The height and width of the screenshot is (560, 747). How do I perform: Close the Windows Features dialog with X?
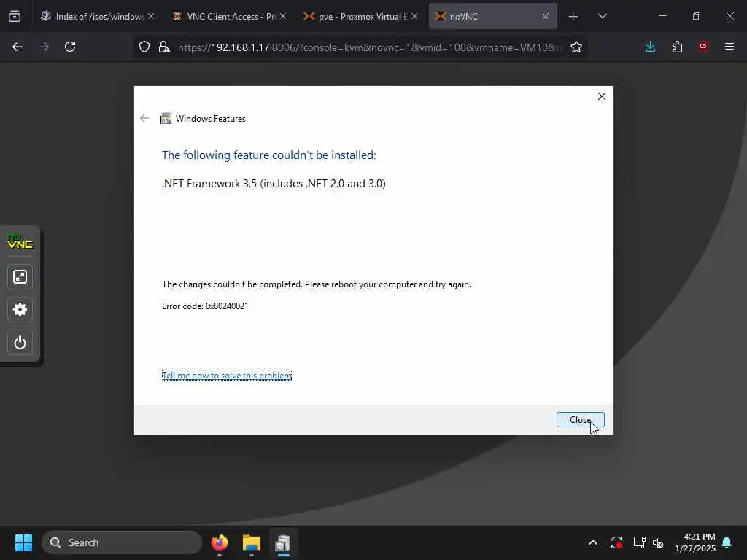click(602, 96)
